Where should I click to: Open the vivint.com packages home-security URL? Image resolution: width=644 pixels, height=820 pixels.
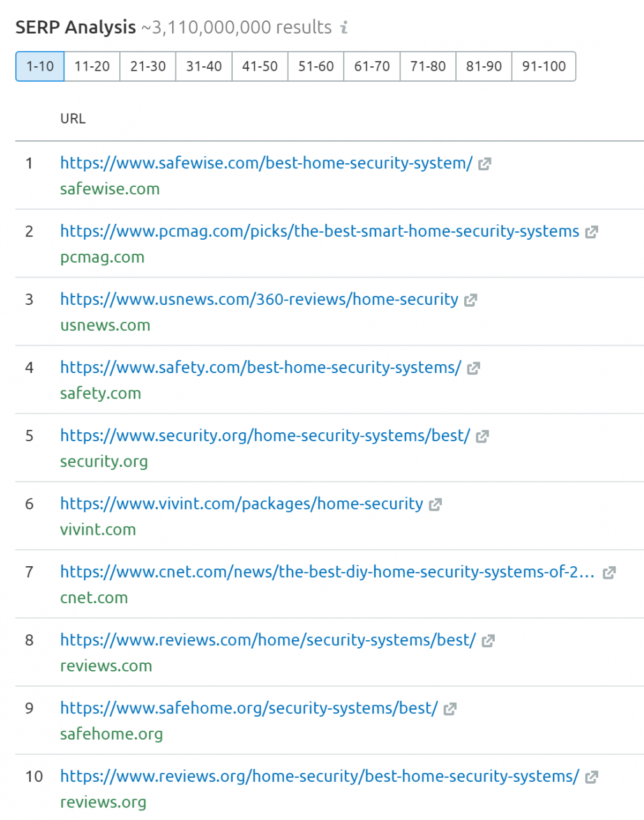tap(242, 504)
